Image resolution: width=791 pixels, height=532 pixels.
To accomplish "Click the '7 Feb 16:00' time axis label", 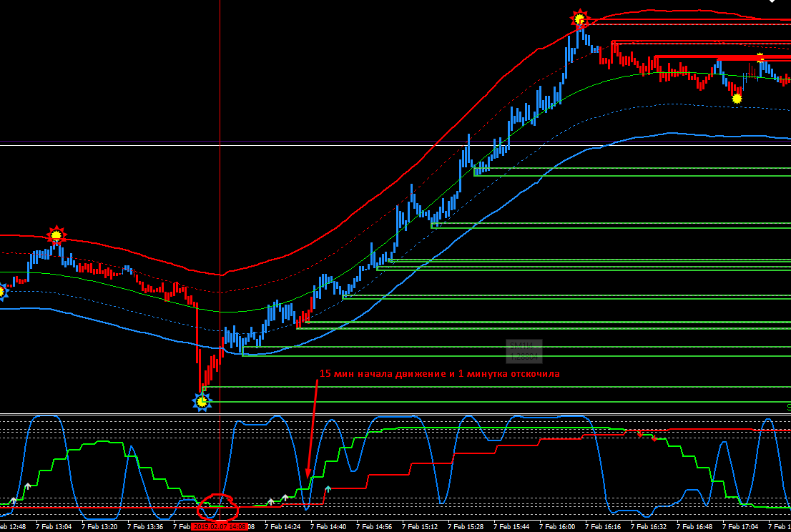I will coord(557,526).
